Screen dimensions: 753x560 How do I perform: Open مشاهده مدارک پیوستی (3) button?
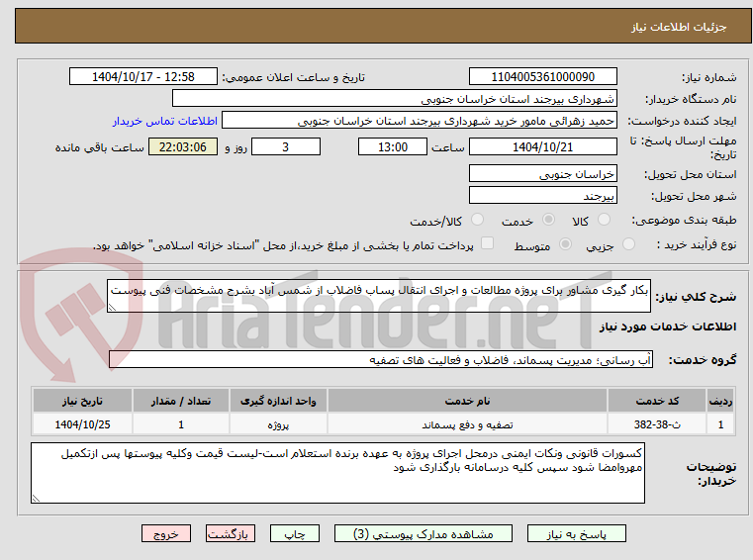point(424,533)
